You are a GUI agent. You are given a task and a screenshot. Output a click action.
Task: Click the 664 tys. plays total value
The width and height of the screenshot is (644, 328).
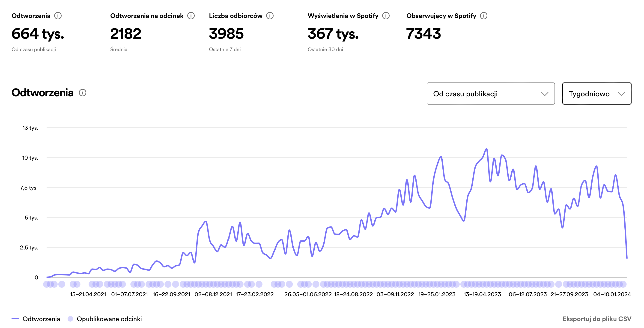pyautogui.click(x=38, y=34)
